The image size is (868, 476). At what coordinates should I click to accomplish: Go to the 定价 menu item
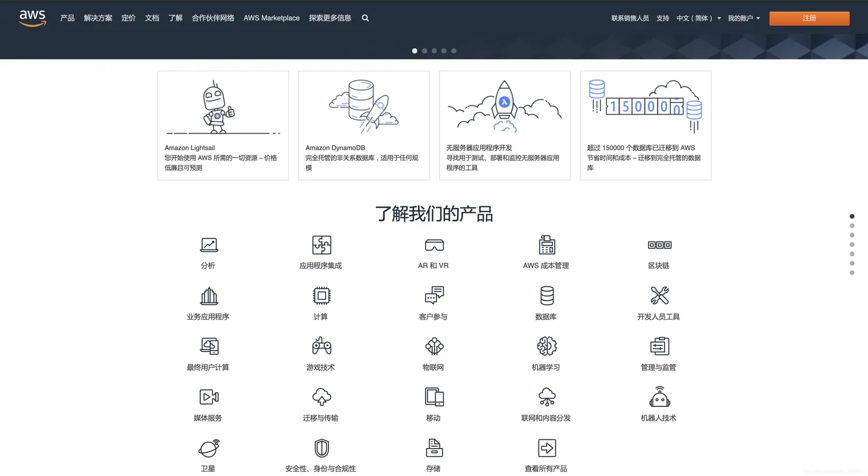128,18
